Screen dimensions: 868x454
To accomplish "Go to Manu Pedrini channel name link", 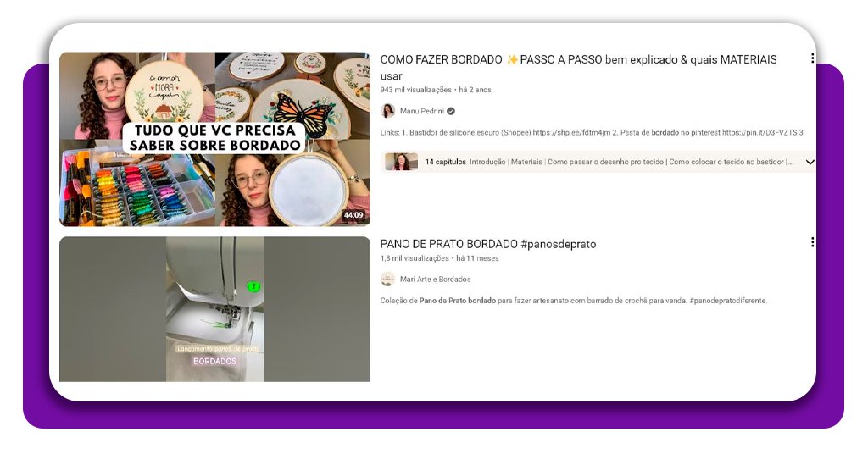I will [x=422, y=111].
